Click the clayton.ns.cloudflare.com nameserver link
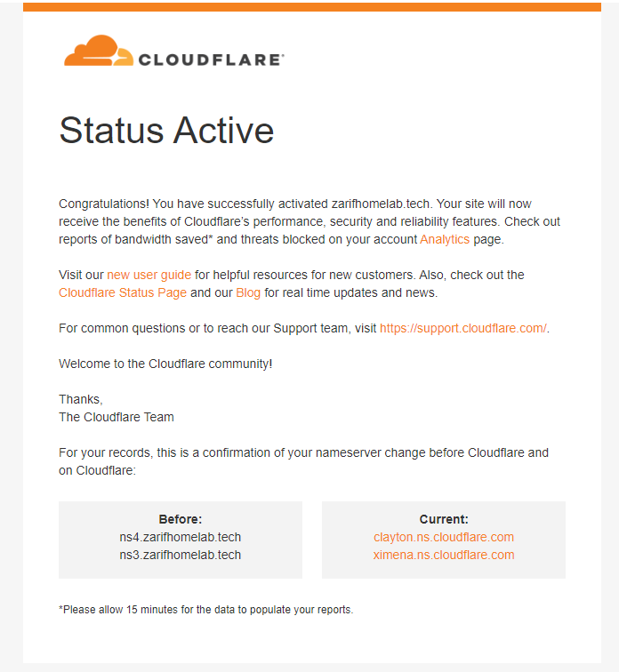Screen dimensions: 619x672 [444, 537]
